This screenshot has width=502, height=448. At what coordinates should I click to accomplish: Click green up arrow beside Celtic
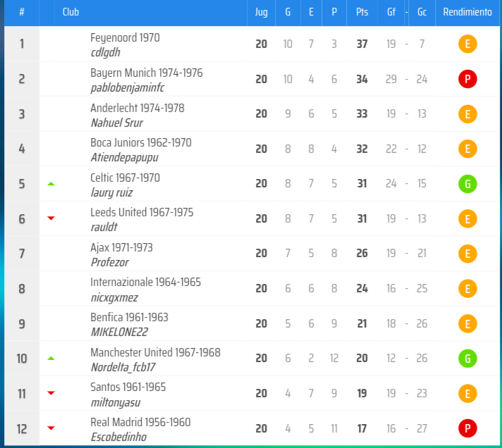pyautogui.click(x=51, y=184)
